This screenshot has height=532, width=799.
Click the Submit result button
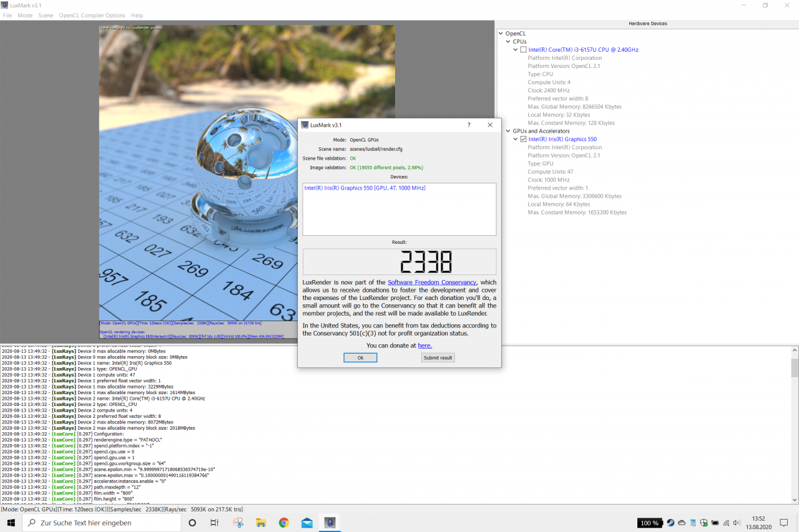pos(438,357)
